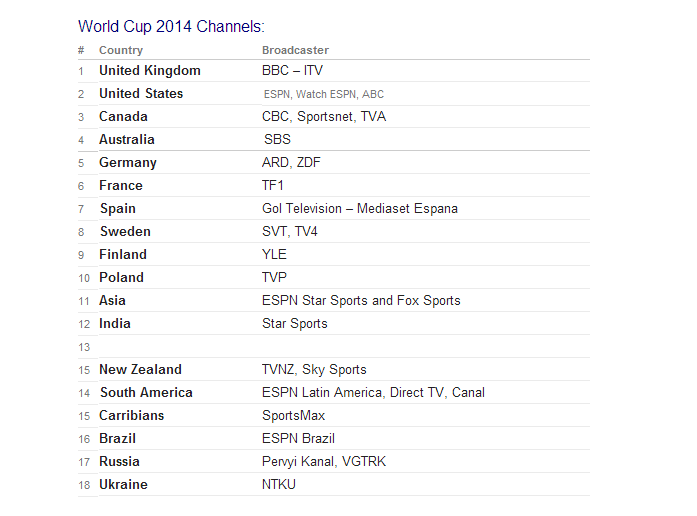The width and height of the screenshot is (697, 516).
Task: Click "ESPN Star Sports and Fox Sports"
Action: (361, 301)
